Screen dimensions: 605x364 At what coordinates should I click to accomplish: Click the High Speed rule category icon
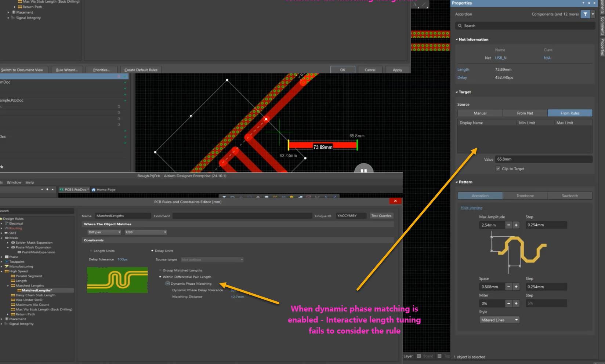coord(7,271)
